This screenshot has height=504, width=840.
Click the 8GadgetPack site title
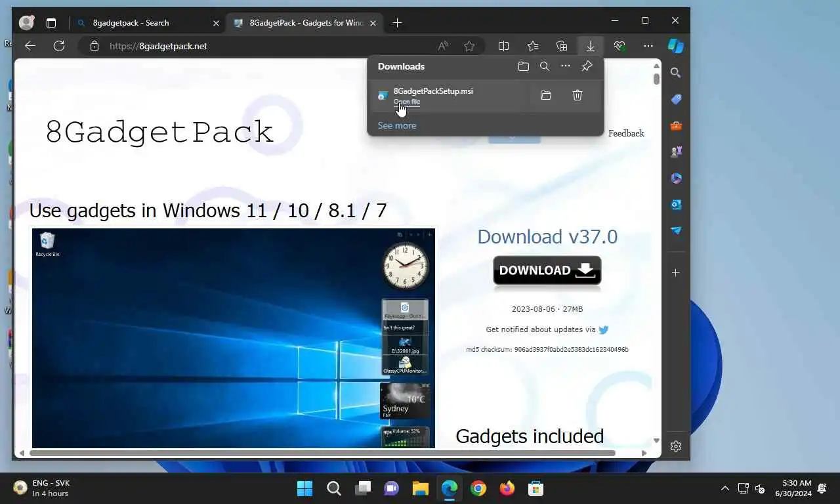159,132
